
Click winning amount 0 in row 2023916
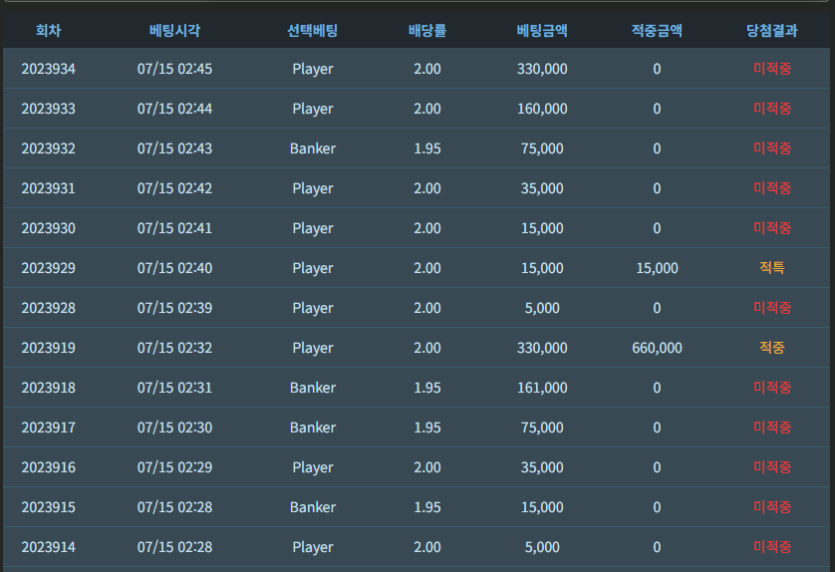click(657, 467)
